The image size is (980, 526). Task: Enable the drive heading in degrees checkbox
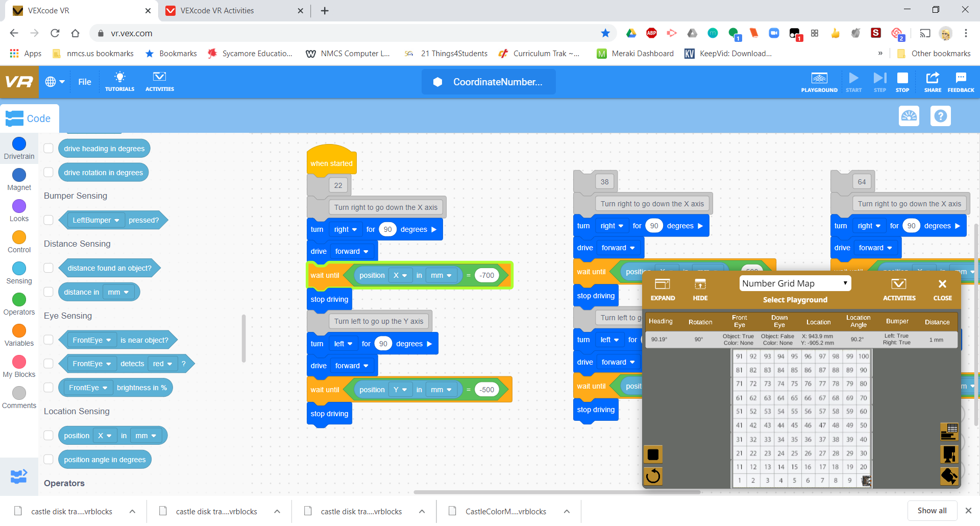(x=48, y=149)
